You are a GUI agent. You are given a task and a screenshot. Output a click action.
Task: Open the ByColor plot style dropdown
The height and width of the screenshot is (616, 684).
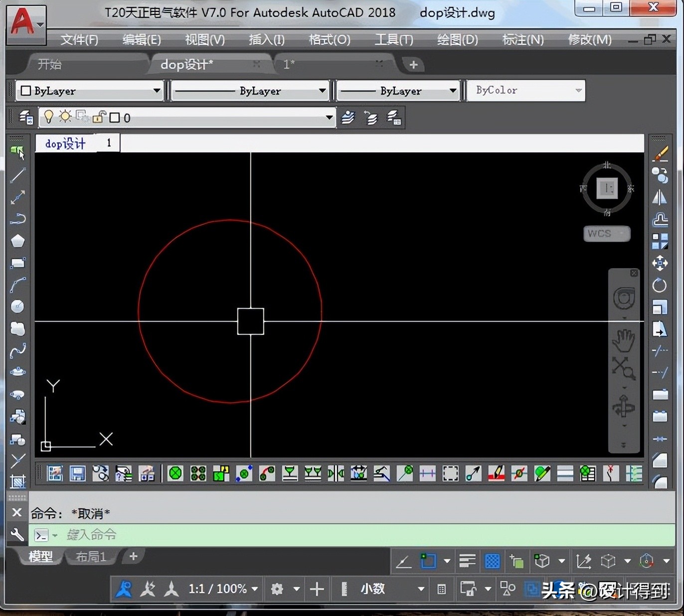coord(578,91)
